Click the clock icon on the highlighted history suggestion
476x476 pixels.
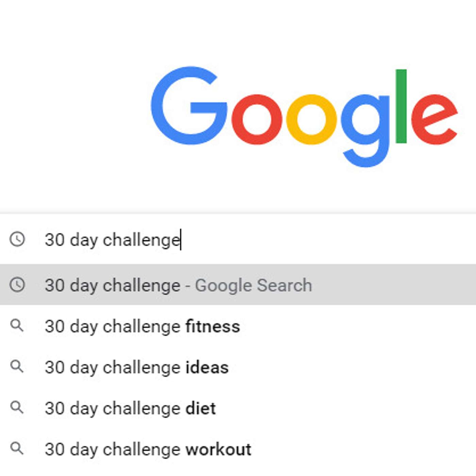point(17,285)
